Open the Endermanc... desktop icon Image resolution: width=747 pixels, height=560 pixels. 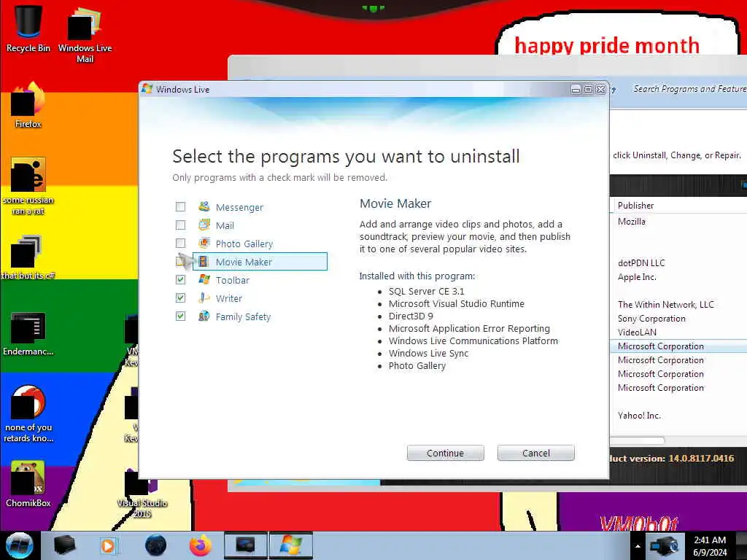click(x=28, y=333)
